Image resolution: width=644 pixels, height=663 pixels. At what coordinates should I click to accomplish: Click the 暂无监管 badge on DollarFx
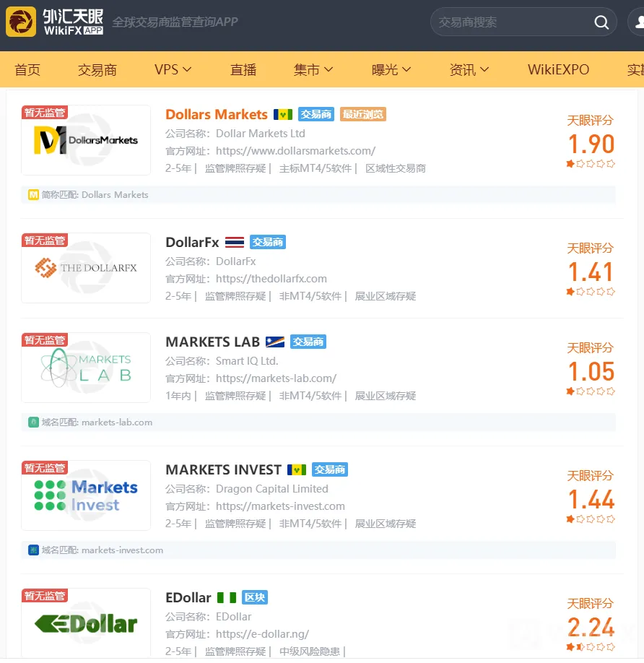(x=45, y=240)
